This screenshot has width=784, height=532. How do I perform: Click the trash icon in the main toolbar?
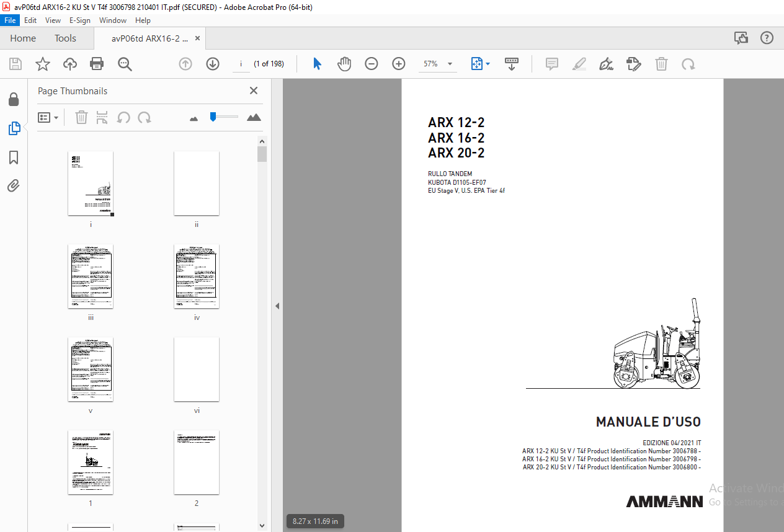pyautogui.click(x=662, y=64)
